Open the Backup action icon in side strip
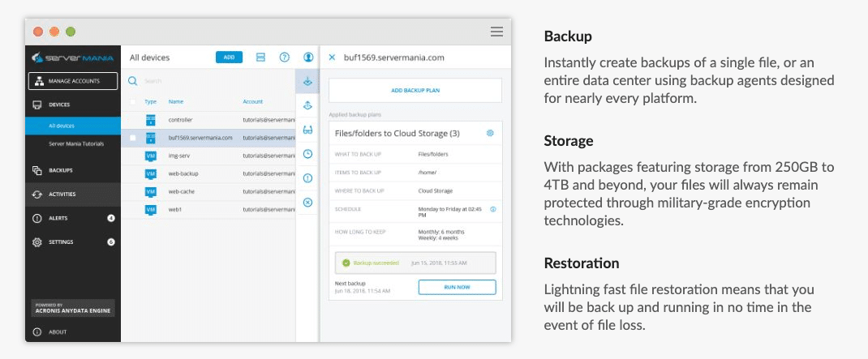The height and width of the screenshot is (359, 868). point(307,81)
